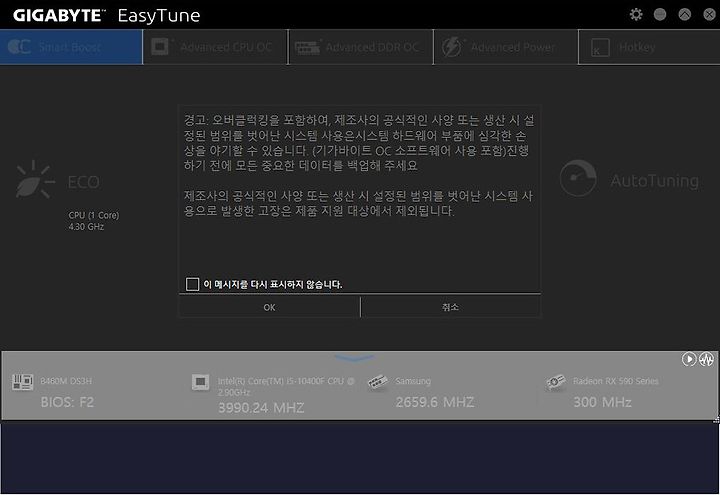Image resolution: width=720 pixels, height=495 pixels.
Task: Click the play icon in info panel corner
Action: click(x=689, y=359)
